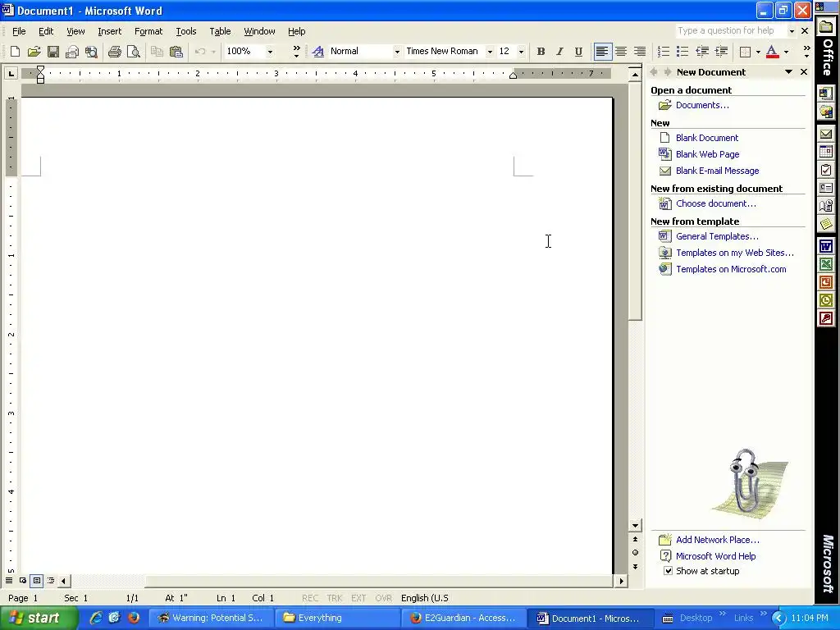Viewport: 840px width, 630px height.
Task: Open the help question box dropdown arrow
Action: pyautogui.click(x=792, y=31)
